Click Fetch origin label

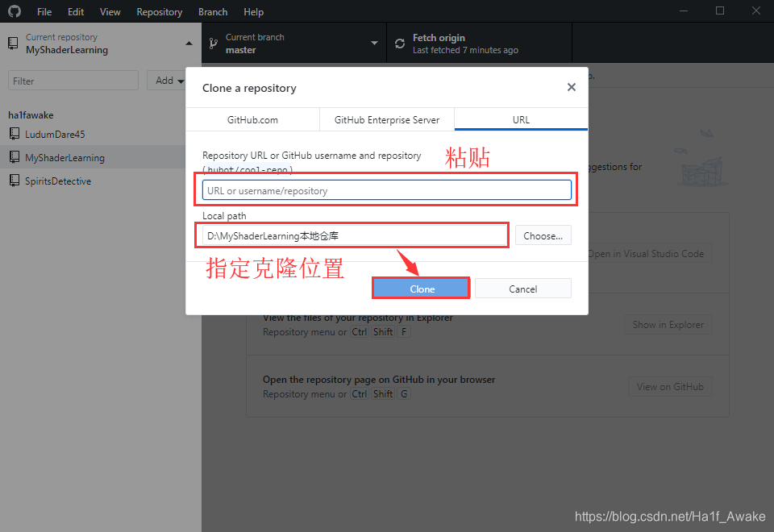[x=439, y=38]
